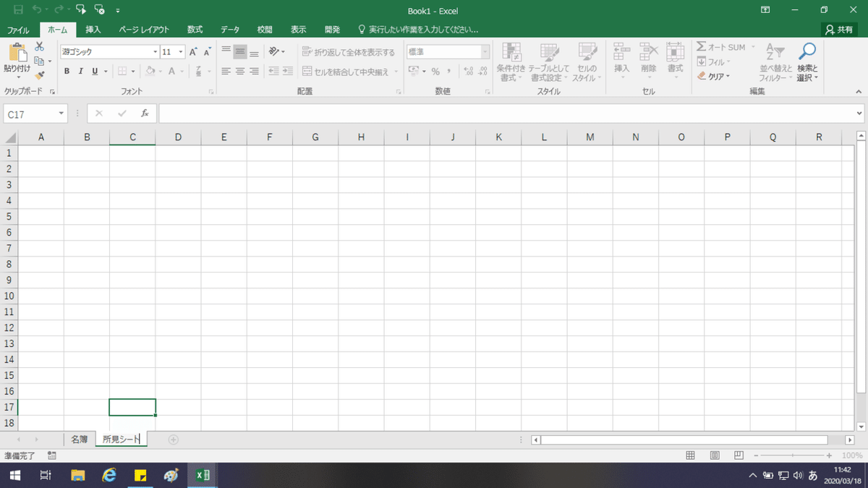Click the zoom slider in the status bar
Viewport: 868px width, 488px height.
pos(793,455)
